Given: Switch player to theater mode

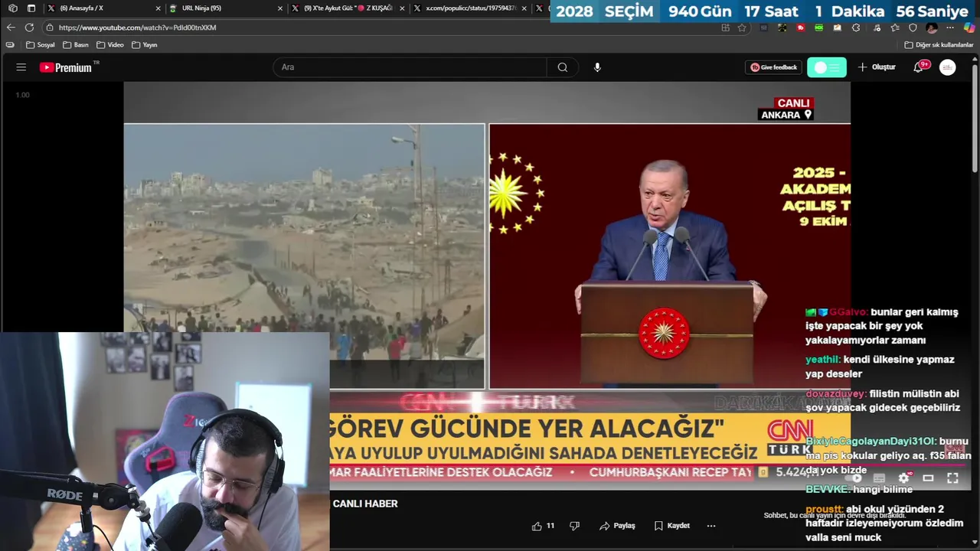Looking at the screenshot, I should tap(928, 478).
